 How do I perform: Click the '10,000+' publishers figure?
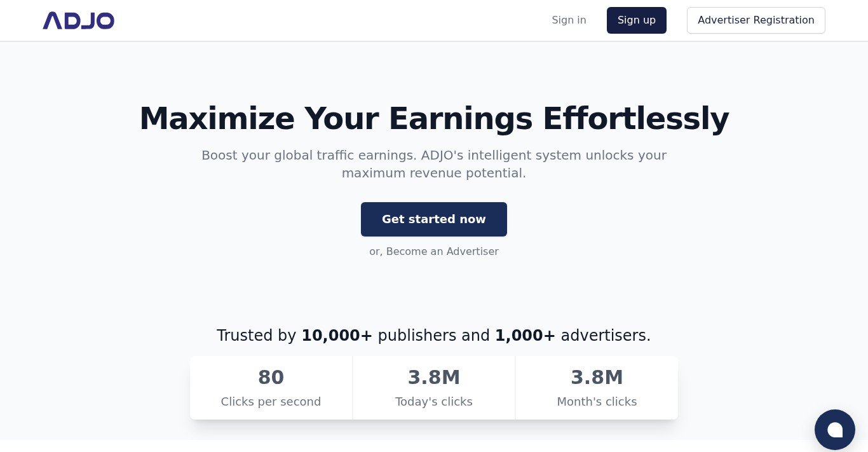337,335
